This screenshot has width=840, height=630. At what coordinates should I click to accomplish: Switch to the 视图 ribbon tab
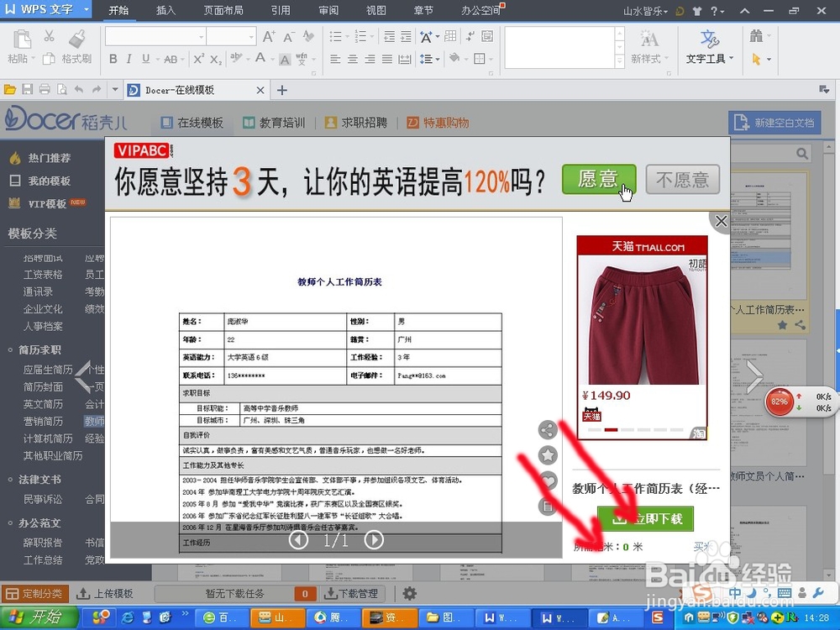click(375, 10)
